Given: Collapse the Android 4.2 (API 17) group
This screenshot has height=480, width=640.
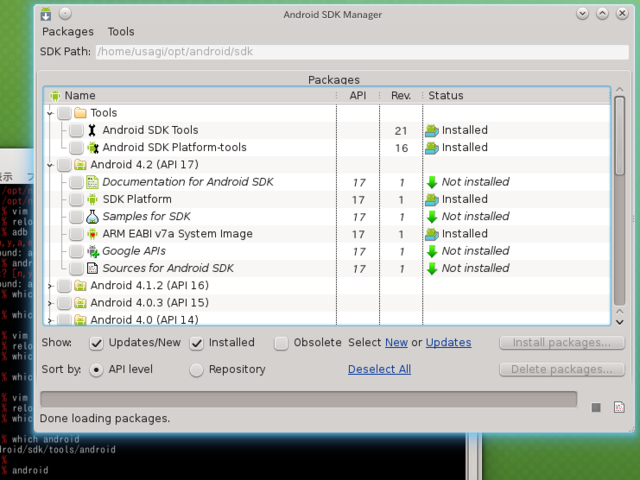Looking at the screenshot, I should tap(50, 165).
